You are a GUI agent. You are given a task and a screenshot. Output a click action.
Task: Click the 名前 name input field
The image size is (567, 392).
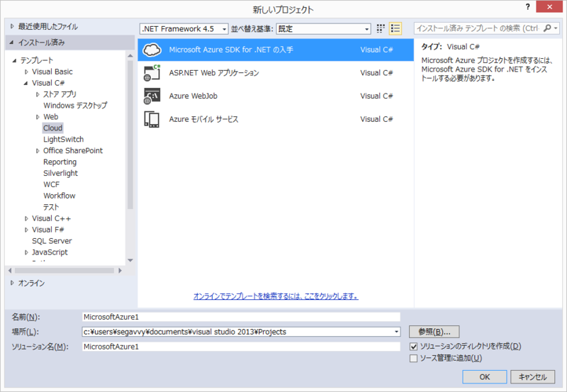tap(241, 317)
